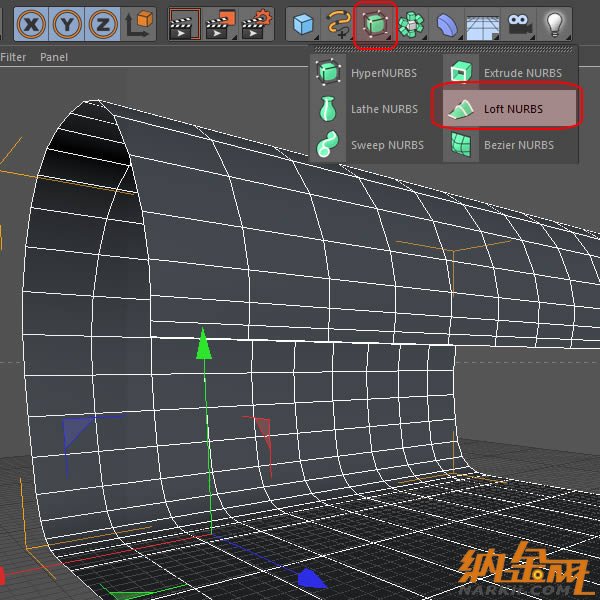600x600 pixels.
Task: Open the viewport Filter menu
Action: tap(13, 57)
